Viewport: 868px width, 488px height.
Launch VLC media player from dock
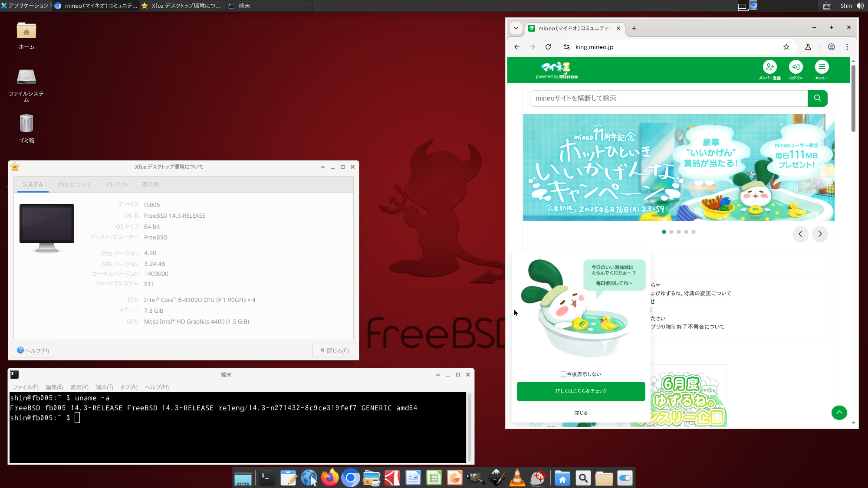tap(517, 478)
